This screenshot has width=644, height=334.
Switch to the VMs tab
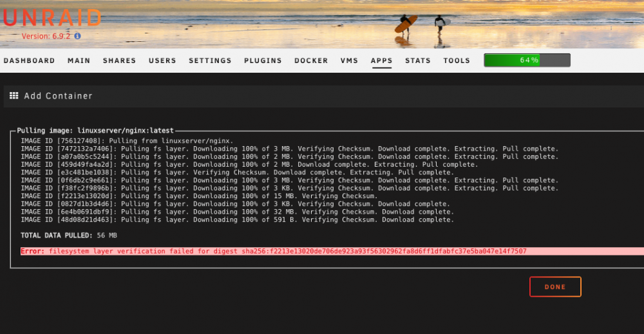click(349, 60)
